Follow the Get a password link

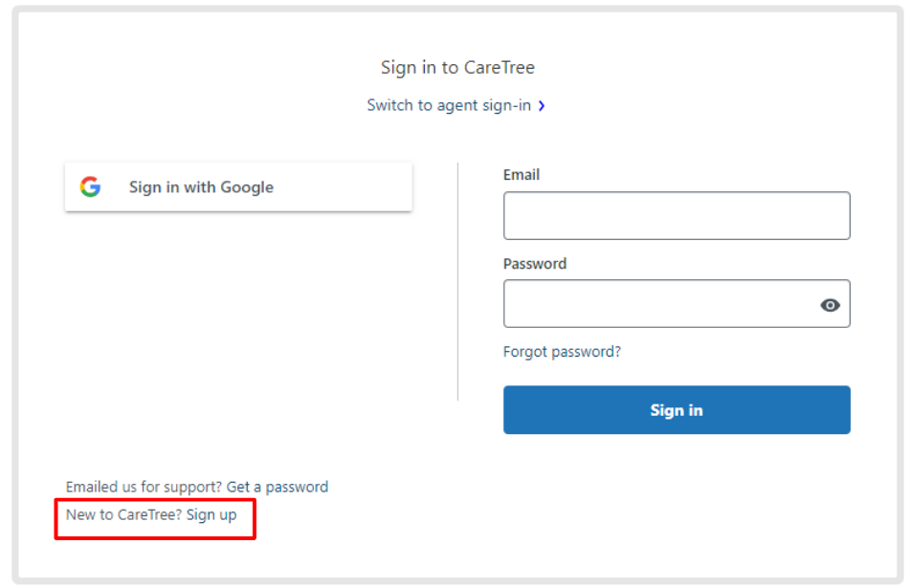pyautogui.click(x=277, y=487)
